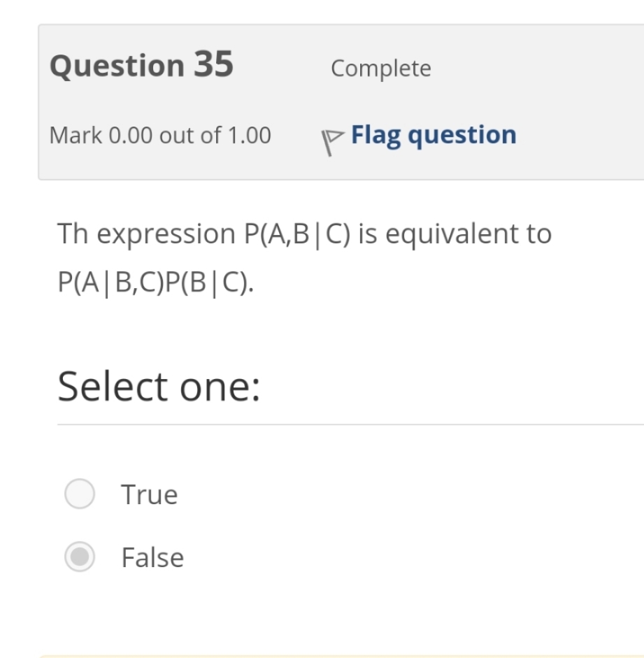The height and width of the screenshot is (658, 644).
Task: Click the False option label text
Action: tap(151, 557)
